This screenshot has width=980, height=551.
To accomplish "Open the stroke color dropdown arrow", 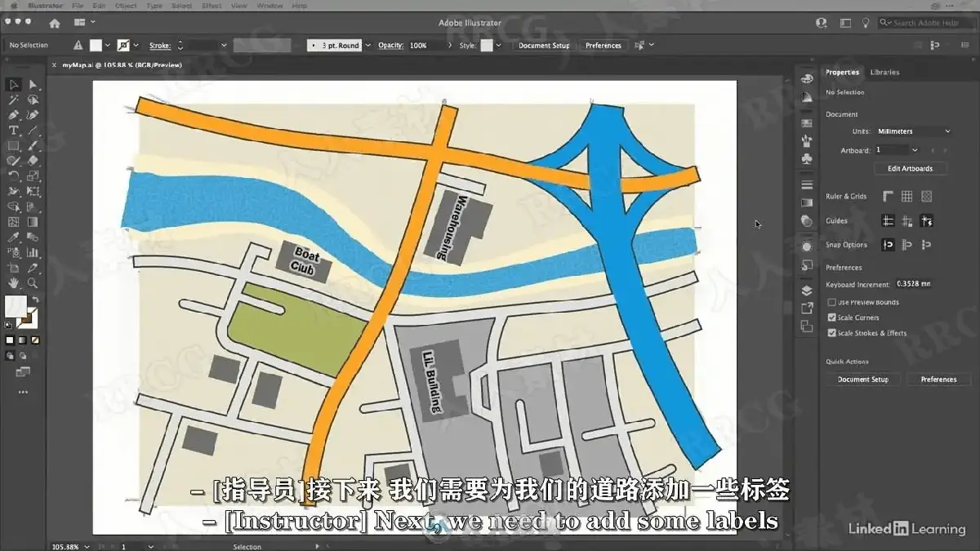I will (135, 46).
